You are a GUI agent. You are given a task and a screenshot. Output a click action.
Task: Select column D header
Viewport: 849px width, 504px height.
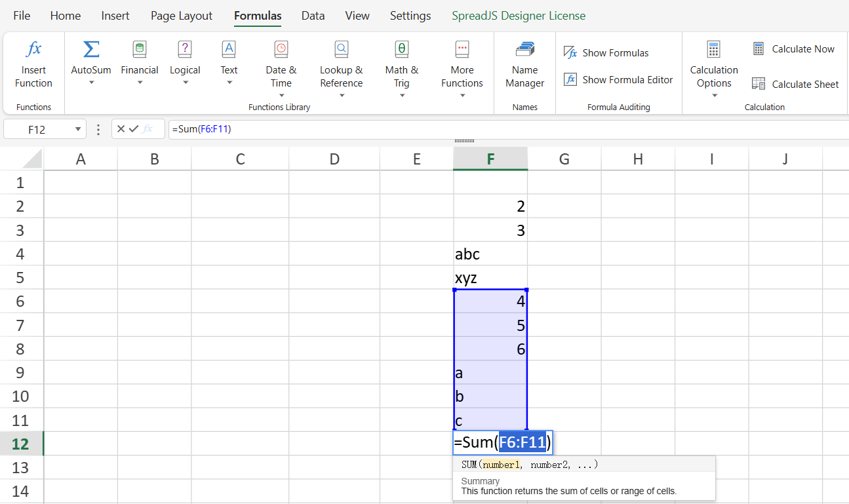tap(334, 159)
